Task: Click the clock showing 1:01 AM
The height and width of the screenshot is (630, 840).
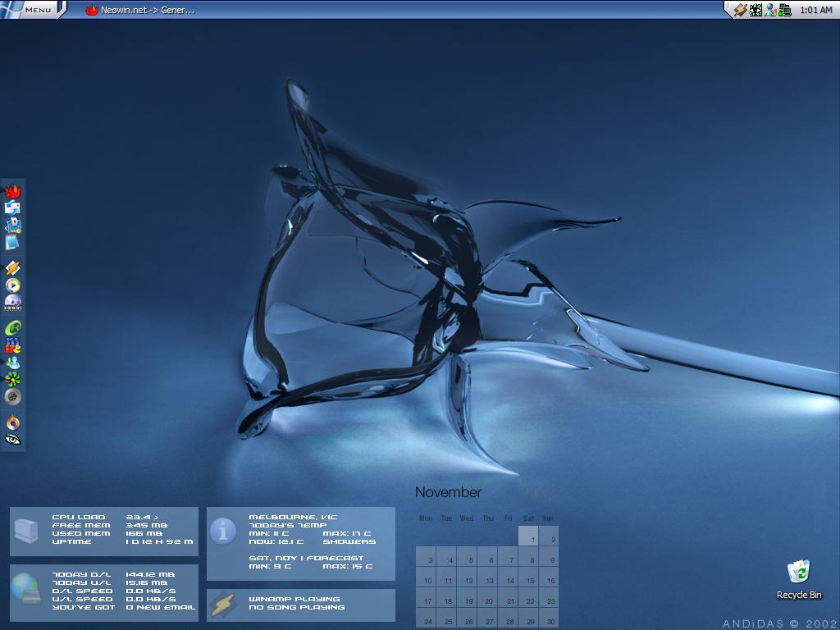Action: [x=815, y=11]
